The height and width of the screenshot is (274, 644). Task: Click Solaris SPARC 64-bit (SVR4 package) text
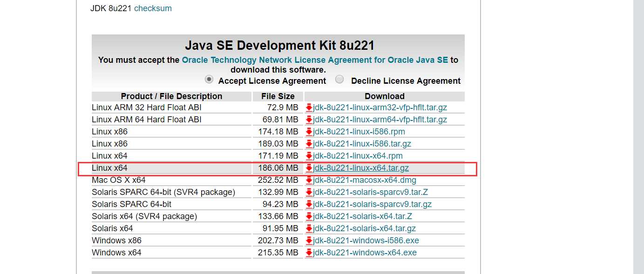click(163, 192)
